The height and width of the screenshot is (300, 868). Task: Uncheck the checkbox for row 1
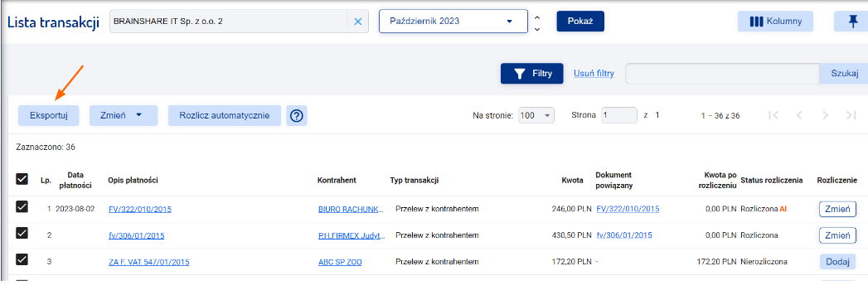coord(22,207)
